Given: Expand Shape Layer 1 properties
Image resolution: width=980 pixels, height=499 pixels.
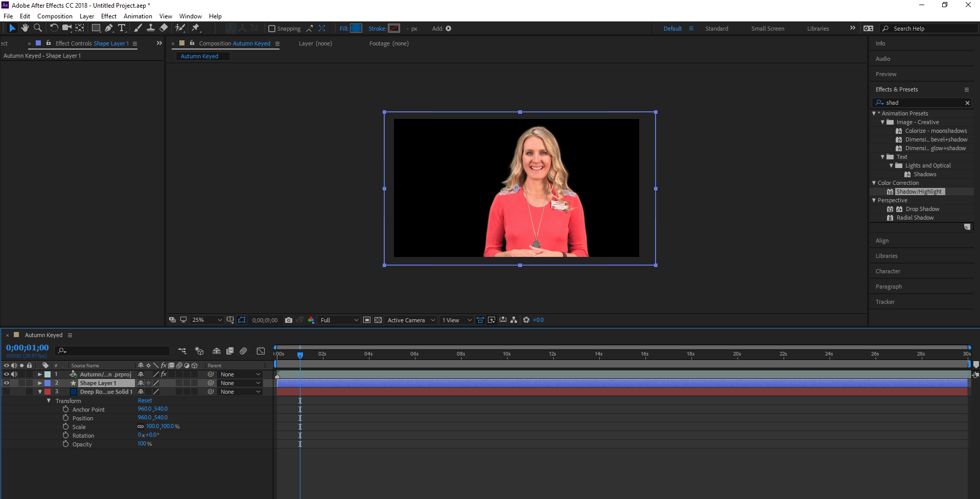Looking at the screenshot, I should [40, 383].
